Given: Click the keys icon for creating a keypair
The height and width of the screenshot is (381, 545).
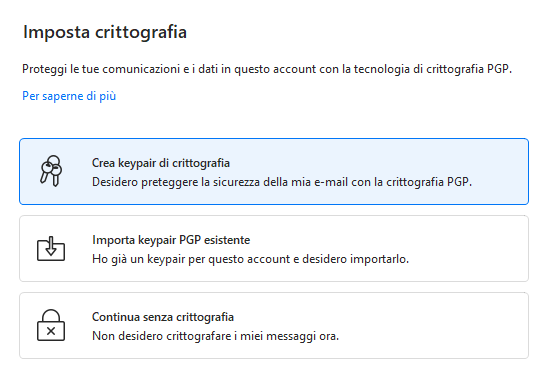Looking at the screenshot, I should pos(51,171).
